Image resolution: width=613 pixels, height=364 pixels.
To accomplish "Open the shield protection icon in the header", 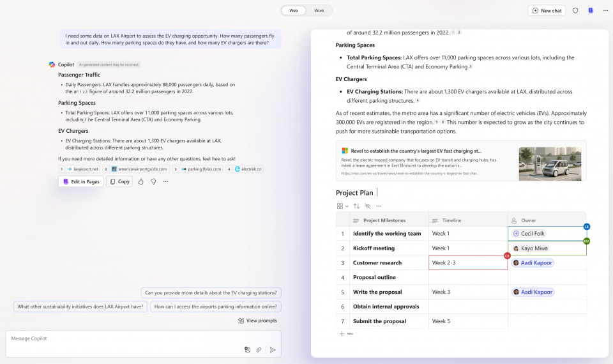I will pos(575,11).
